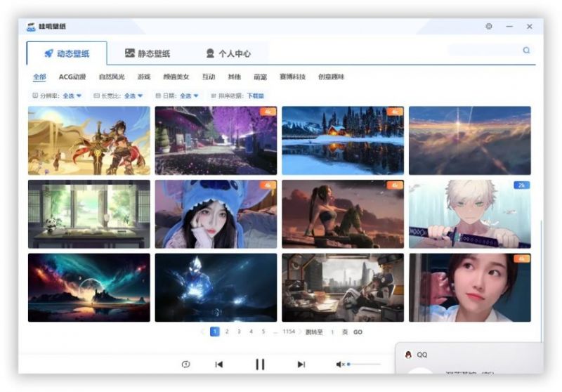562x392 pixels.
Task: Open the white-haired swordsman 2k wallpaper
Action: [x=470, y=214]
